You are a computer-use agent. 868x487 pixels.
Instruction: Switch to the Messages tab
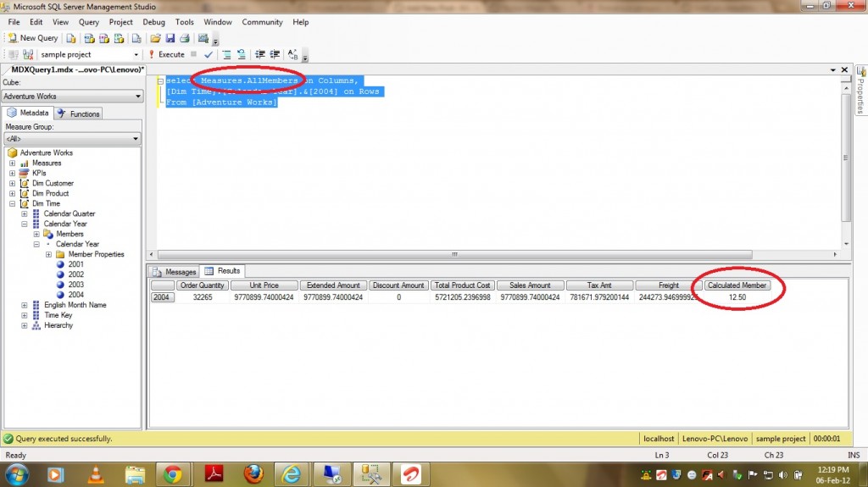tap(175, 272)
